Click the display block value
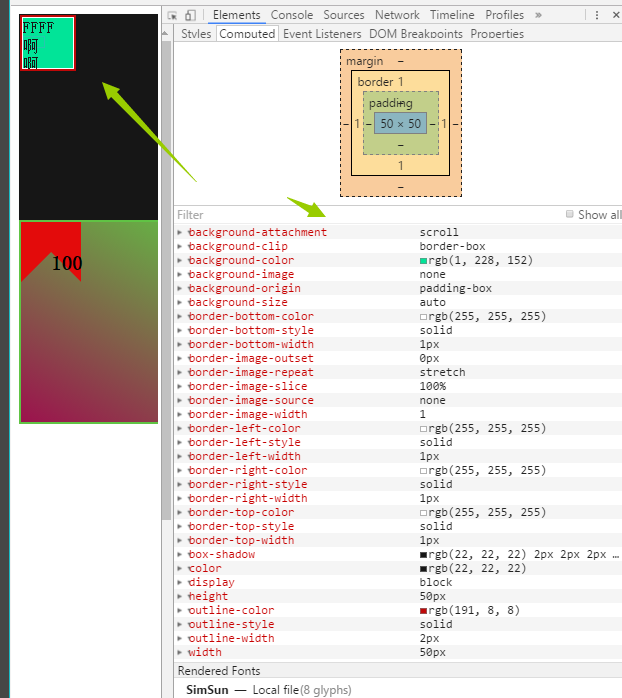622x698 pixels. pos(436,582)
